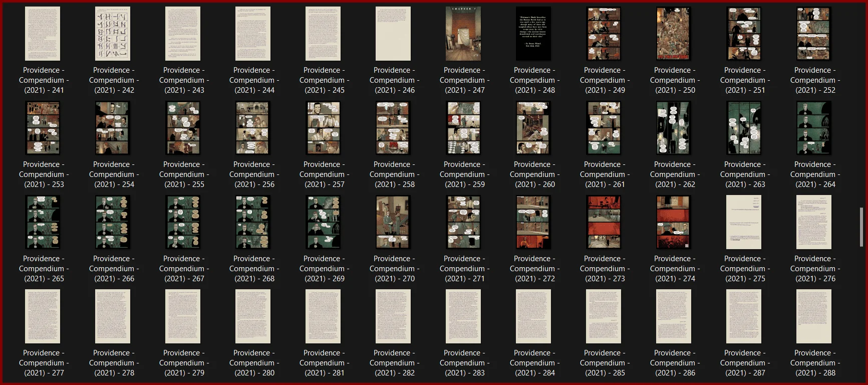Pick thumbnail for page 284

[x=533, y=316]
